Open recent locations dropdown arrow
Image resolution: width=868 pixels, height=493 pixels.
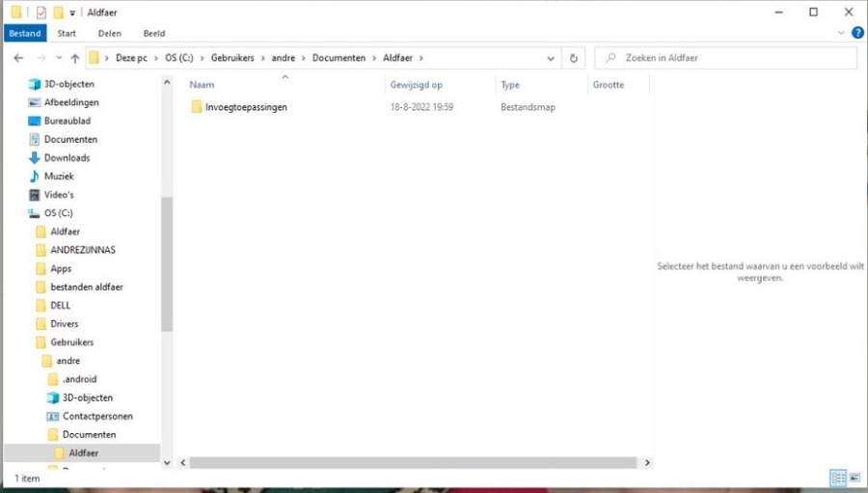click(x=58, y=58)
